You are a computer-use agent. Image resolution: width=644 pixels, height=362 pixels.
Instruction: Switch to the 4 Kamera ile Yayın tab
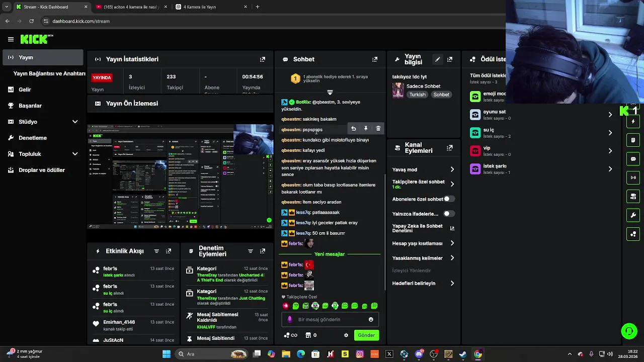click(211, 7)
